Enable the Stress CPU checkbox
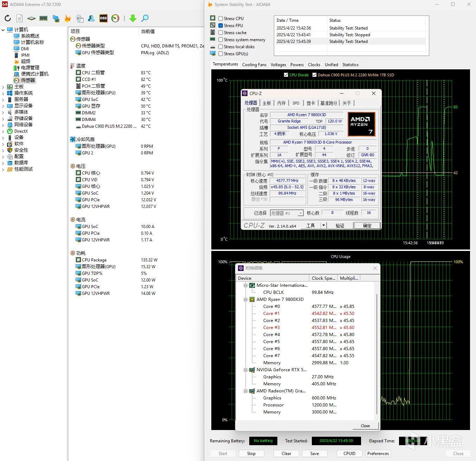This screenshot has height=461, width=476. pyautogui.click(x=220, y=19)
